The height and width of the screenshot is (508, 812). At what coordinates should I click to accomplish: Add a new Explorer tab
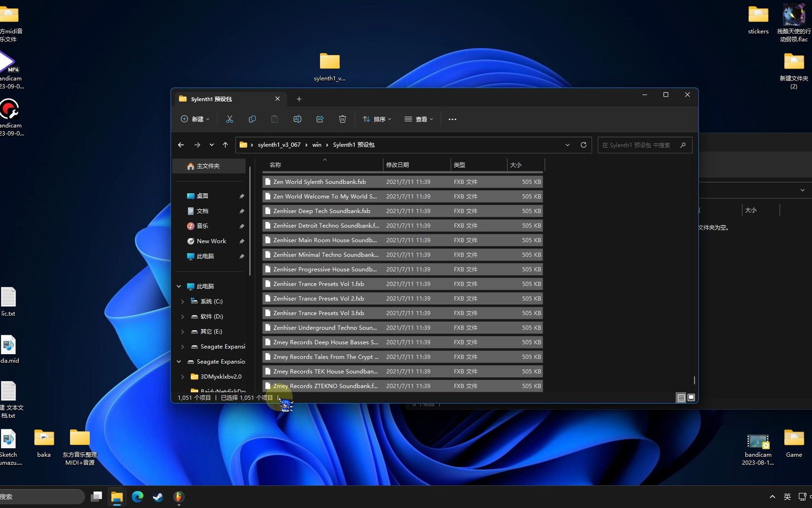[x=299, y=99]
